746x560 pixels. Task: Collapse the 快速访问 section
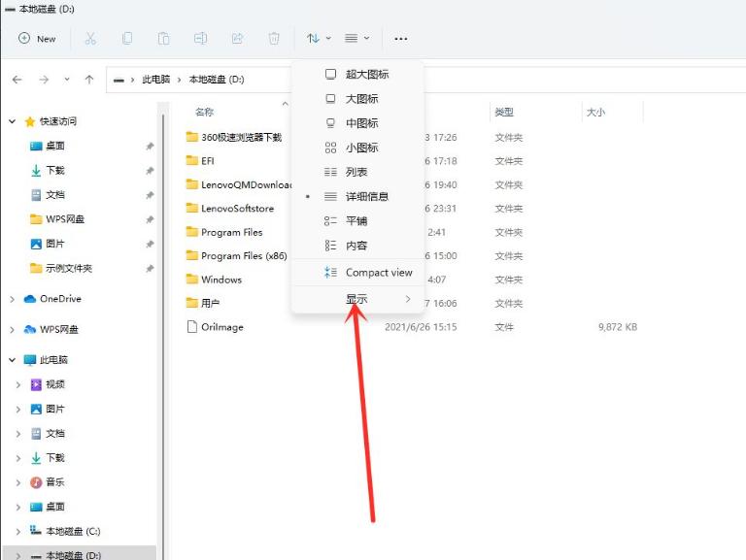pos(13,121)
